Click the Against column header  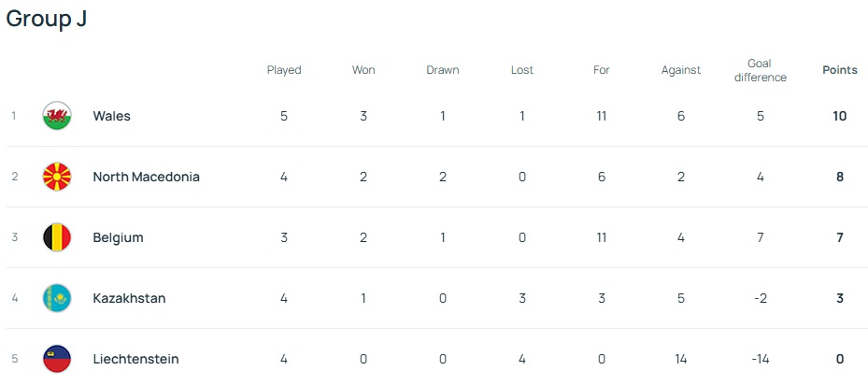tap(681, 70)
